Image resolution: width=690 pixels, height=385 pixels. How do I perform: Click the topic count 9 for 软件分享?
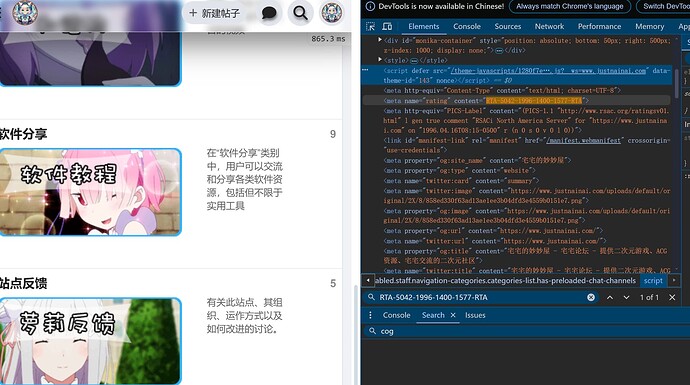(333, 134)
